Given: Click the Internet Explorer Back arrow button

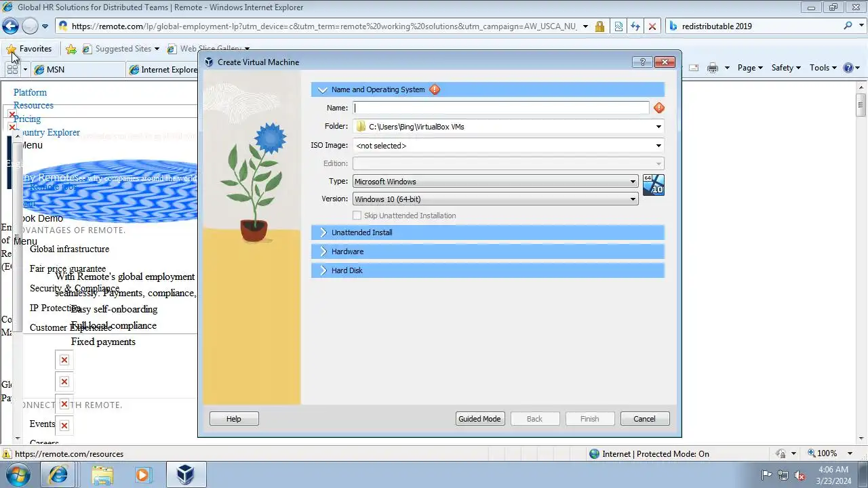Looking at the screenshot, I should pyautogui.click(x=10, y=26).
